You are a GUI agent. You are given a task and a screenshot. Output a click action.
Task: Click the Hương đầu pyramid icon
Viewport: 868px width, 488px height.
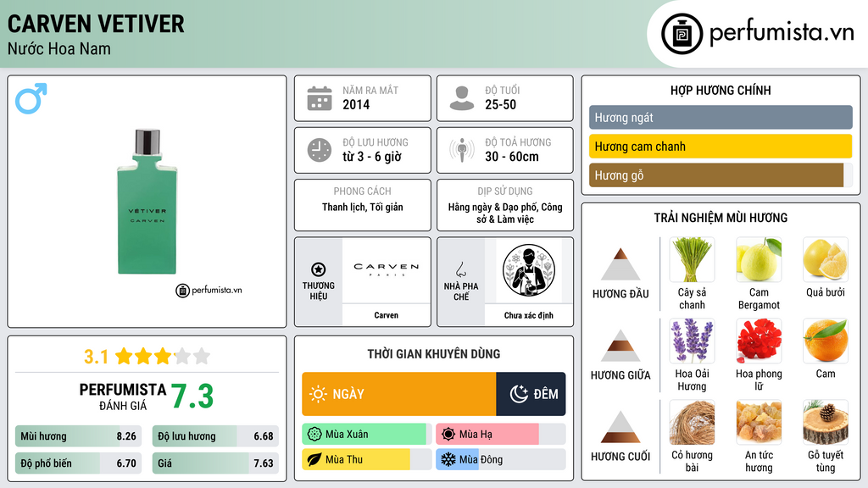[620, 264]
